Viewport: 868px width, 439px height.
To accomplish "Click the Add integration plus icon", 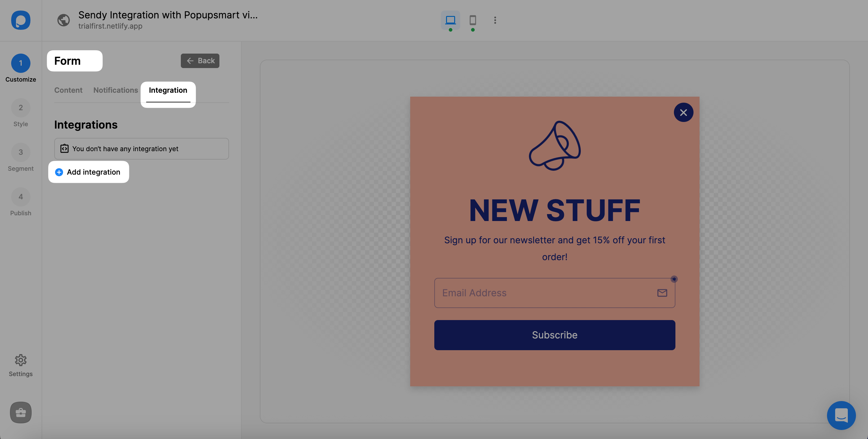I will (59, 172).
